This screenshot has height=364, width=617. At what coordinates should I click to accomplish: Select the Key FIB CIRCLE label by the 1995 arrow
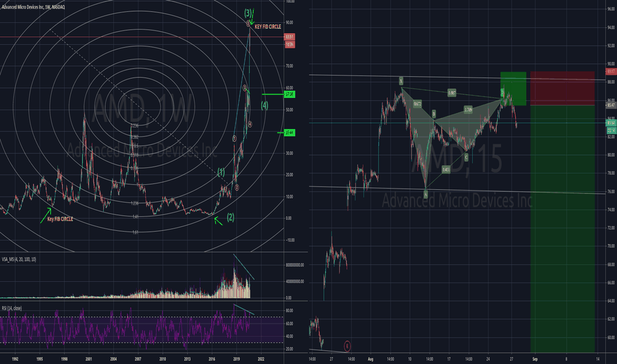tap(60, 219)
